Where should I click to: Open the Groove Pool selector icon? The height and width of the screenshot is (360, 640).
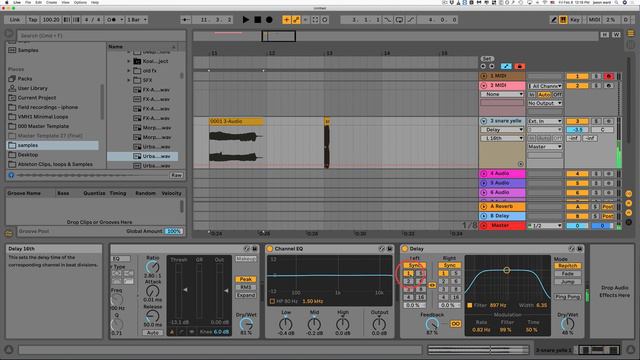9,233
